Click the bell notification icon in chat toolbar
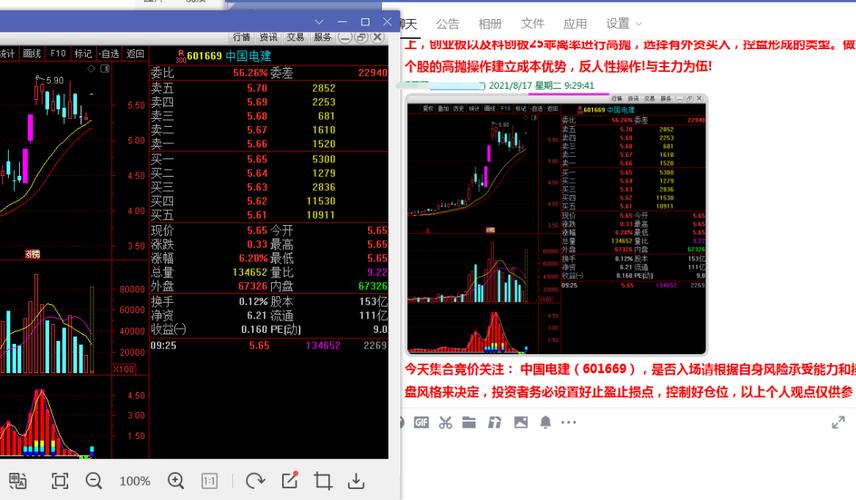Screen dimensions: 856x500 pyautogui.click(x=545, y=422)
